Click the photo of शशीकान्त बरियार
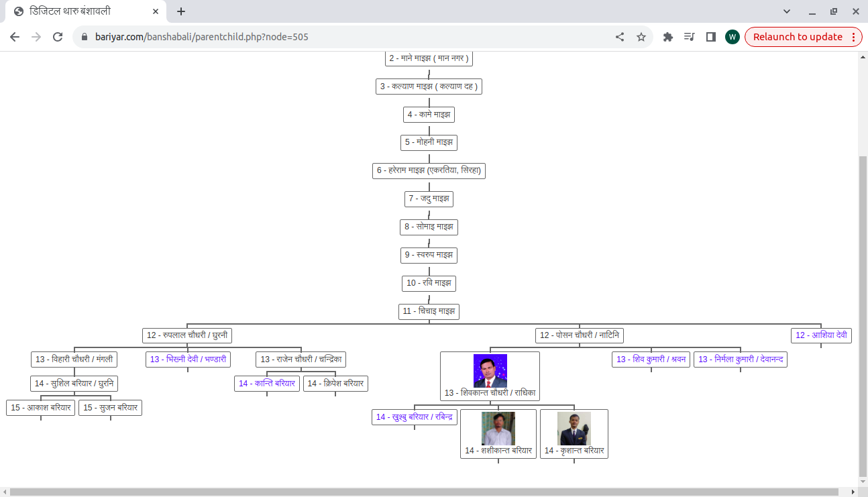The width and height of the screenshot is (868, 497). tap(498, 429)
